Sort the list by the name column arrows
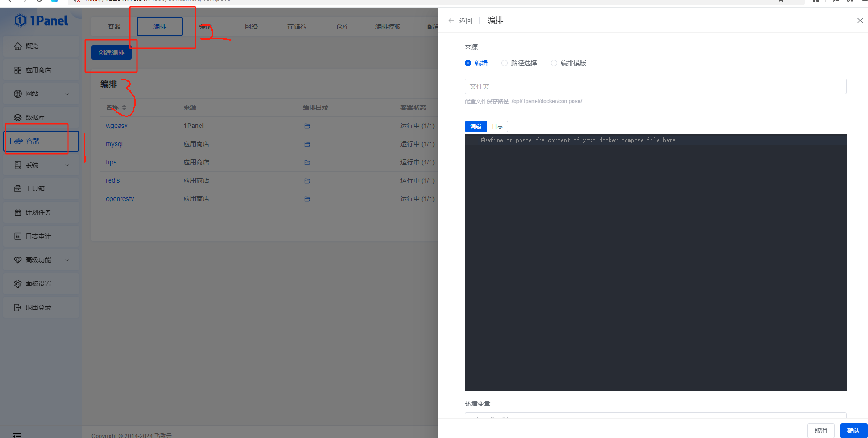The height and width of the screenshot is (438, 868). tap(124, 108)
